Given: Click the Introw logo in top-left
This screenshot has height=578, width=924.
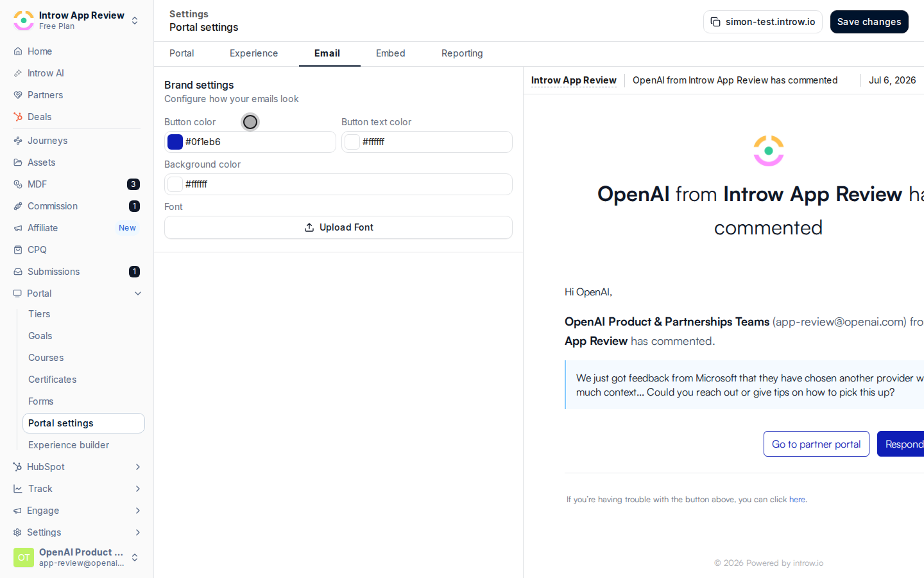Looking at the screenshot, I should [x=24, y=21].
